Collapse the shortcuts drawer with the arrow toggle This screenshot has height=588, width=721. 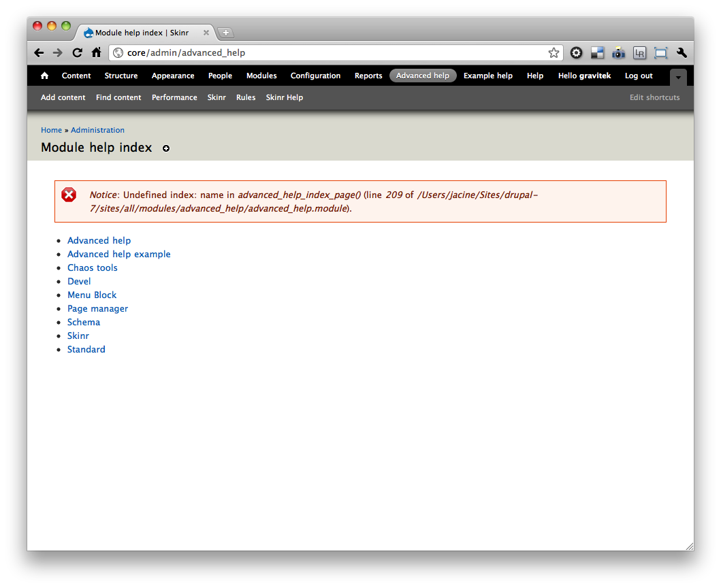tap(678, 77)
